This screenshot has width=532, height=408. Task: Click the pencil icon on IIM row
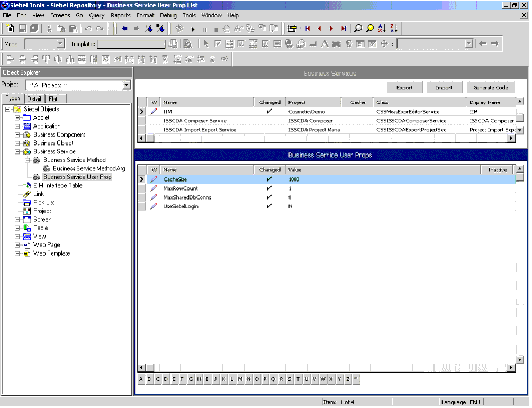[154, 112]
